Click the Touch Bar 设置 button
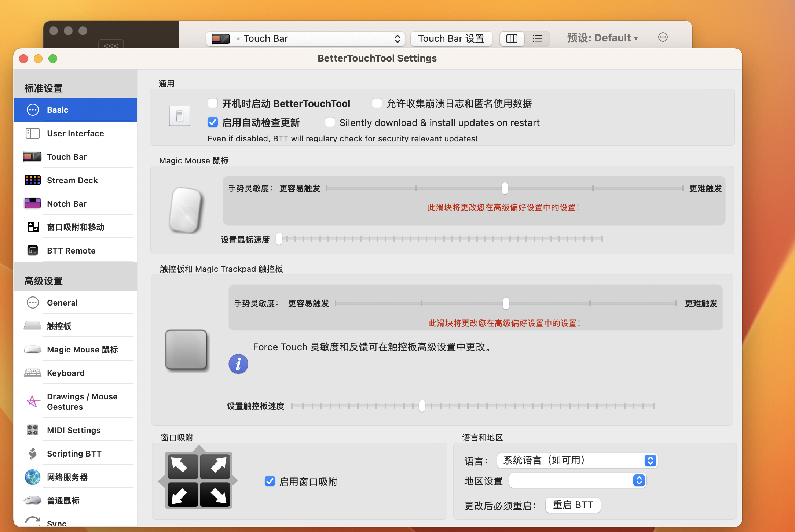Screen dimensions: 795x532 451,38
